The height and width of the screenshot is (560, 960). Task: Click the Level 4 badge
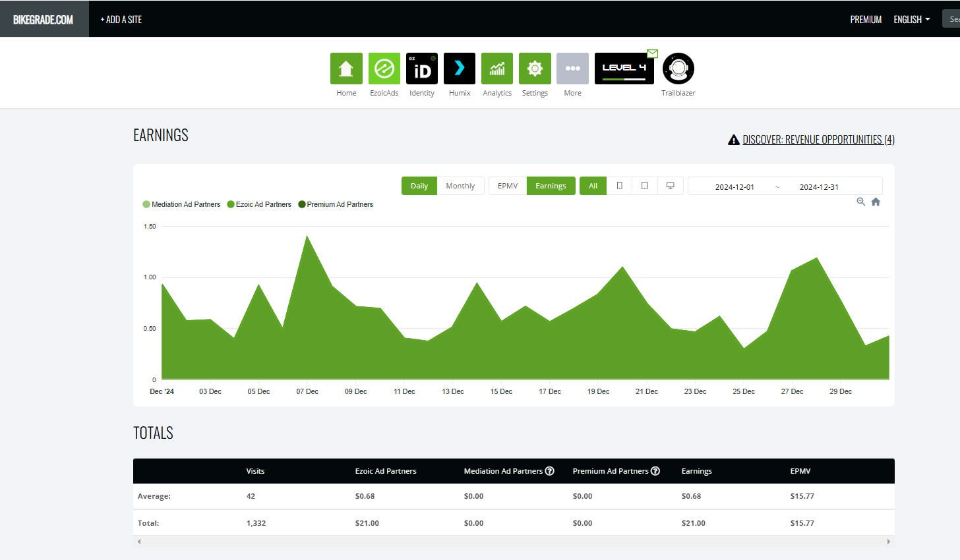[x=624, y=69]
